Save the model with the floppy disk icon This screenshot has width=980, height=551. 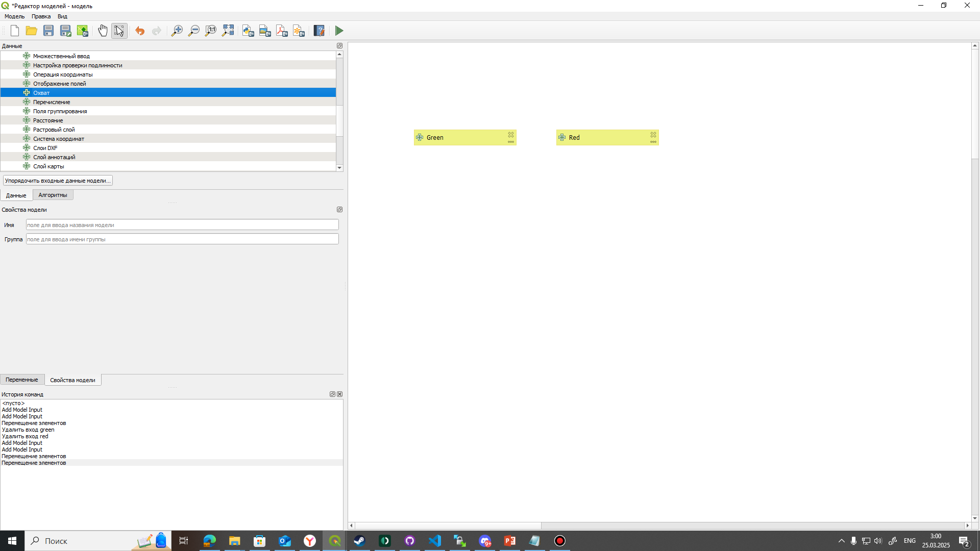click(48, 31)
